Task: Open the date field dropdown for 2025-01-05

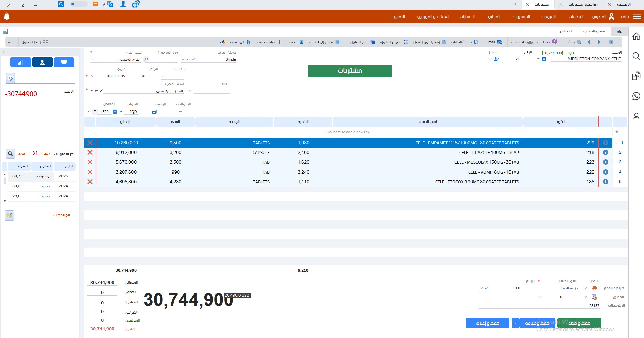Action: click(x=93, y=76)
